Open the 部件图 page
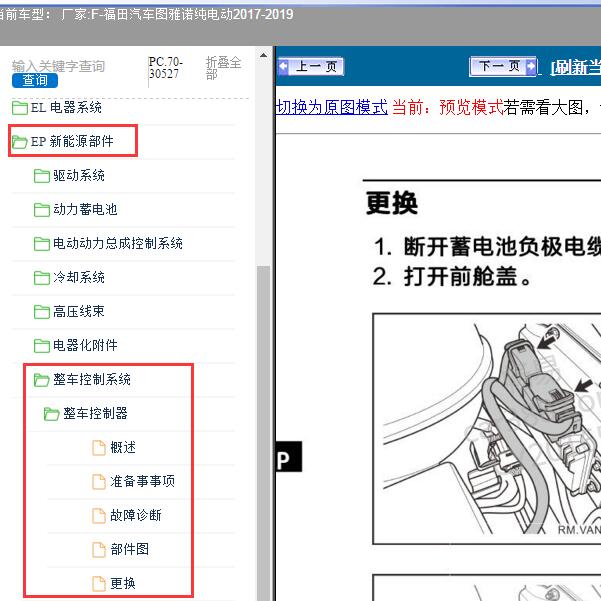The image size is (601, 601). pyautogui.click(x=129, y=549)
